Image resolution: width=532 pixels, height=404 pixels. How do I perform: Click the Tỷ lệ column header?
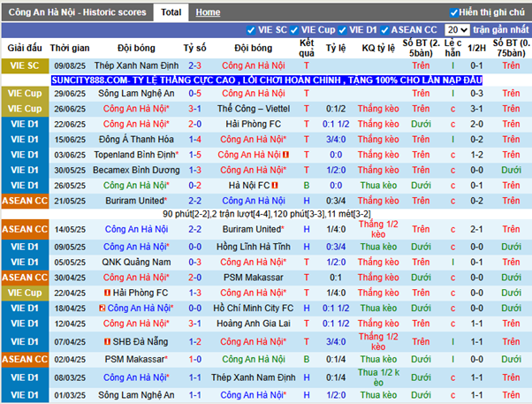pyautogui.click(x=336, y=49)
